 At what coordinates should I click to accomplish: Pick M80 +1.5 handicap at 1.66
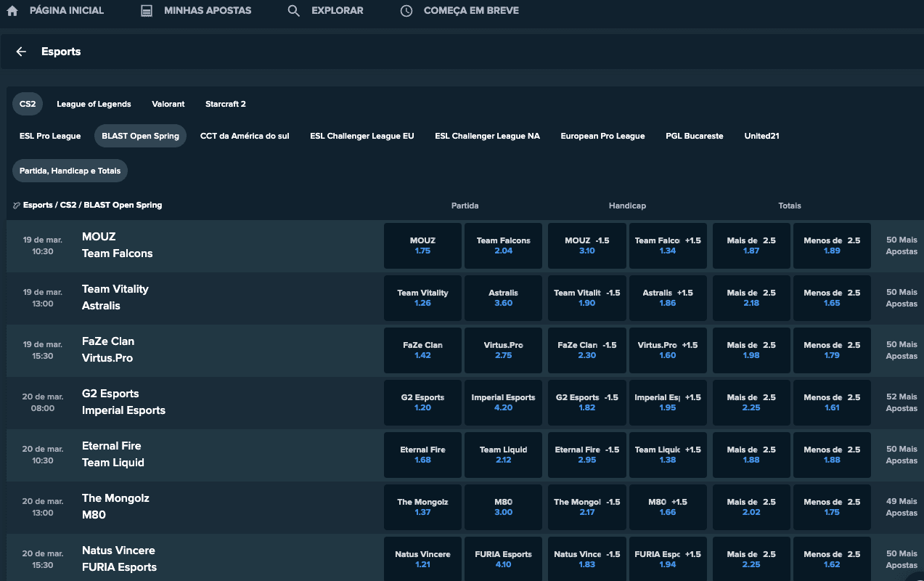click(668, 507)
